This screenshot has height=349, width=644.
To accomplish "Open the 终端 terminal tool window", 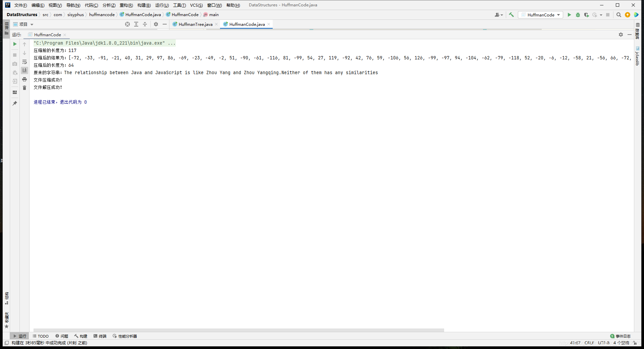I will [100, 336].
